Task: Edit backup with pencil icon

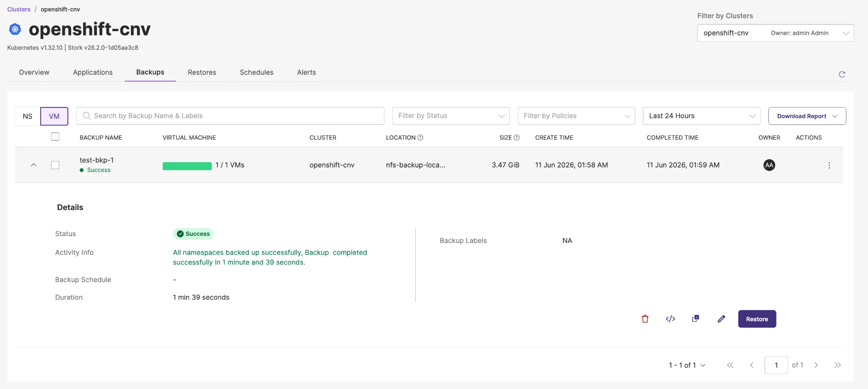Action: click(x=721, y=319)
